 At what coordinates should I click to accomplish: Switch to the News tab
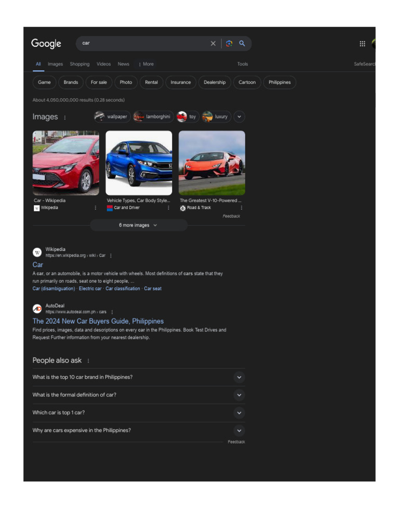click(124, 64)
